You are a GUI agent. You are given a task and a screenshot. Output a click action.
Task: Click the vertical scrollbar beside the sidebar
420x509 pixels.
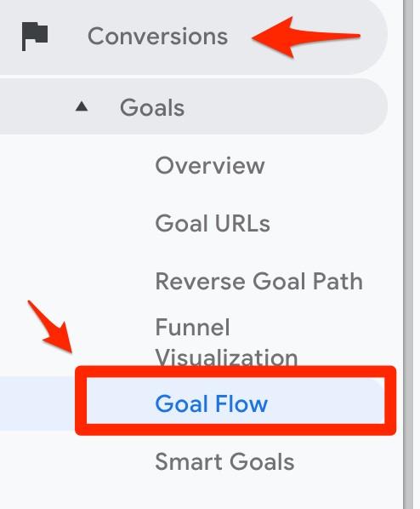coord(408,254)
